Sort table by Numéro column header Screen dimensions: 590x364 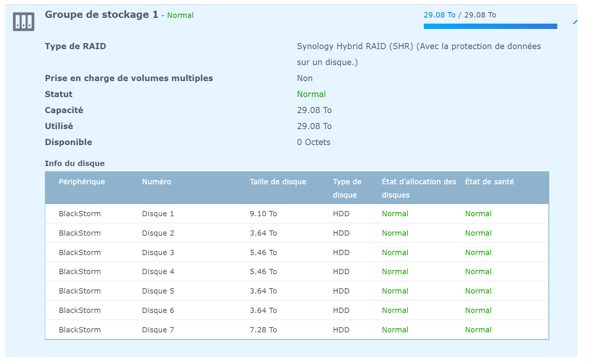pos(156,182)
